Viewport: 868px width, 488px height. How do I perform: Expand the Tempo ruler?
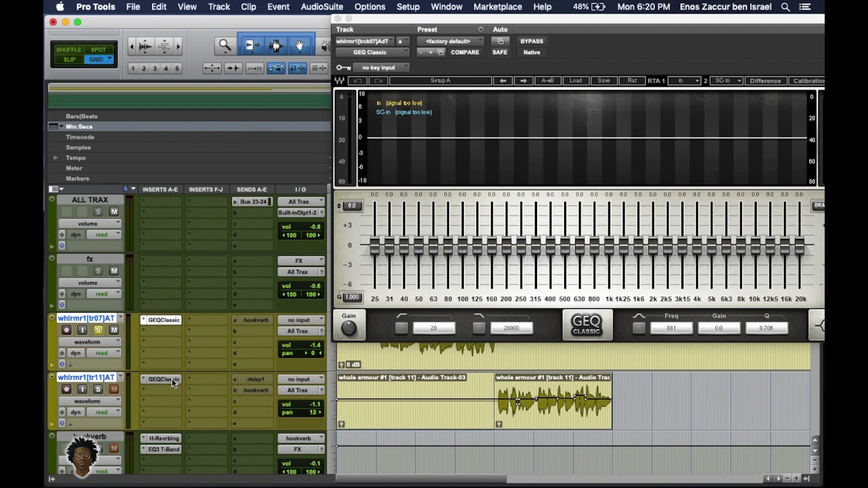coord(56,158)
